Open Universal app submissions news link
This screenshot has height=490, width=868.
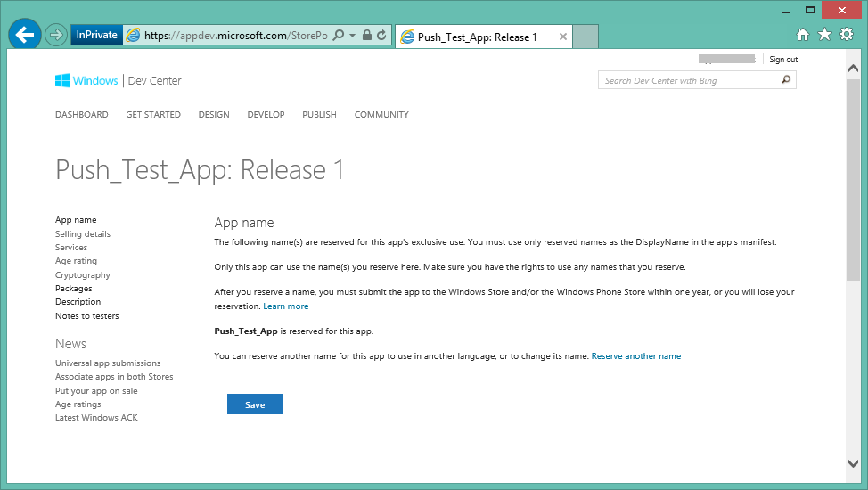click(108, 363)
